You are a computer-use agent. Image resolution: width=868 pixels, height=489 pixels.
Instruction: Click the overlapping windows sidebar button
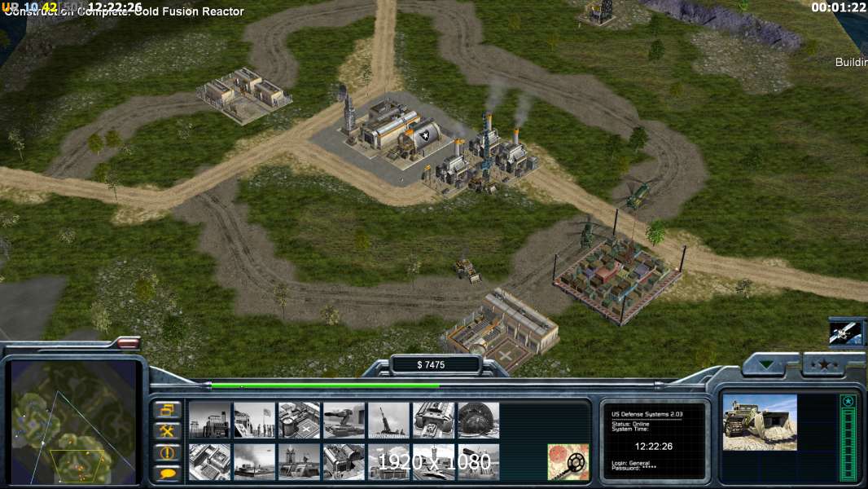(167, 411)
